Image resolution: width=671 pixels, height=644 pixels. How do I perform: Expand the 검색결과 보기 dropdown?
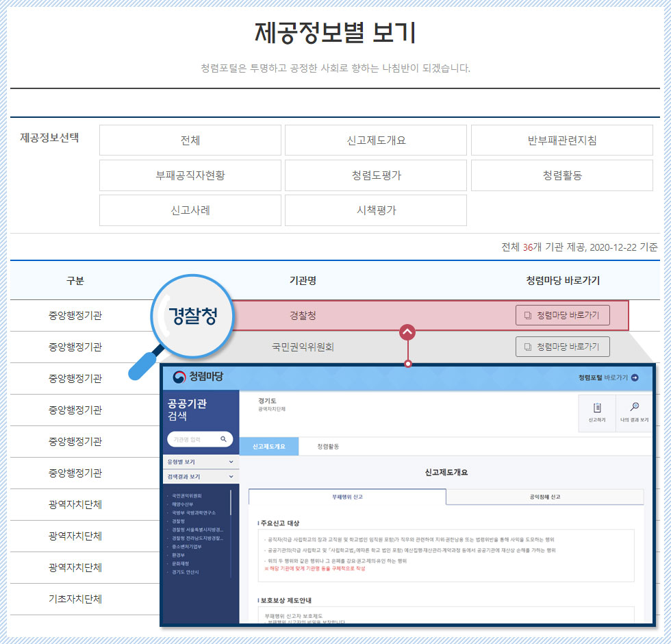(x=201, y=477)
